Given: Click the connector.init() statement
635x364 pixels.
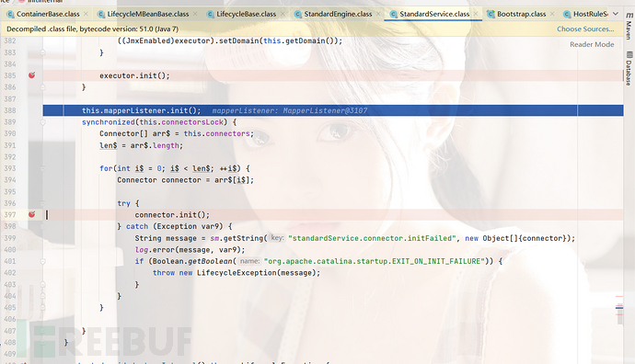Looking at the screenshot, I should tap(172, 215).
